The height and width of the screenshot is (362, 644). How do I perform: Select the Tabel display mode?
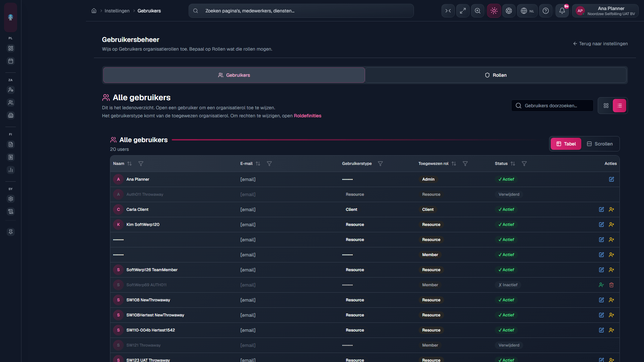point(566,144)
